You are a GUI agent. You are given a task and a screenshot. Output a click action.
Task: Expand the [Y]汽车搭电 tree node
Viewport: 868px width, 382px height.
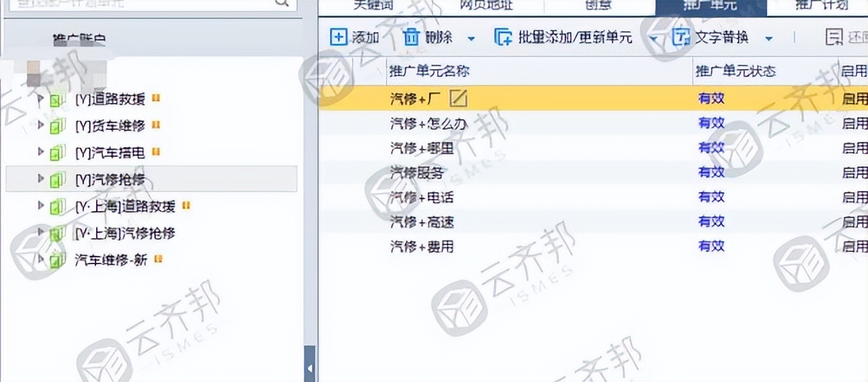click(x=41, y=152)
